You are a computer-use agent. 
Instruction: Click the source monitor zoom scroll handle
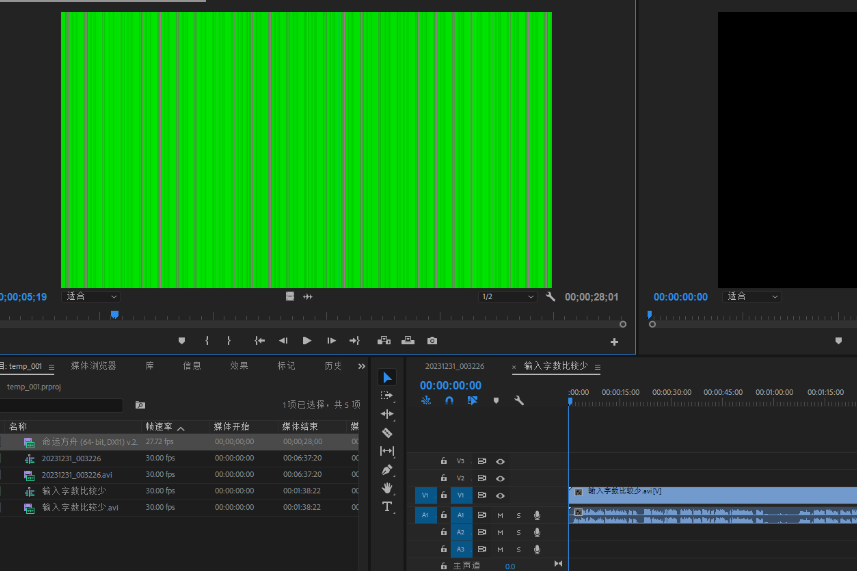pyautogui.click(x=623, y=325)
